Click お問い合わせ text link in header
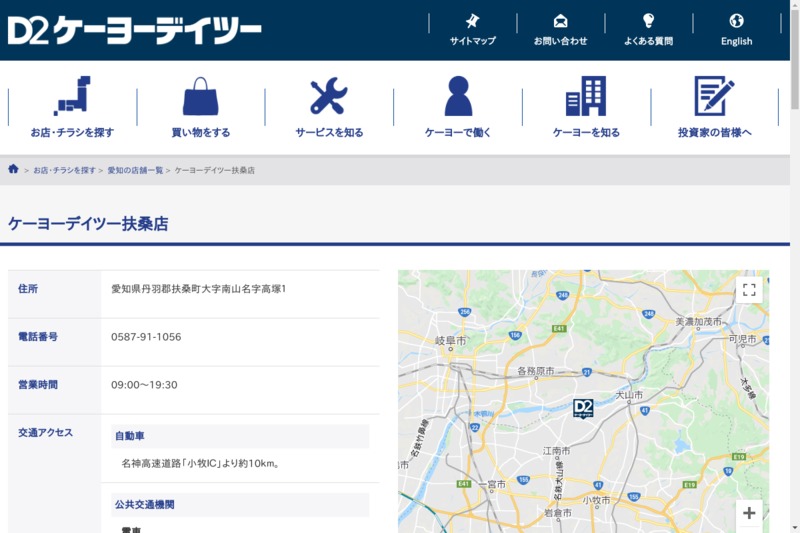This screenshot has height=533, width=800. pos(560,41)
